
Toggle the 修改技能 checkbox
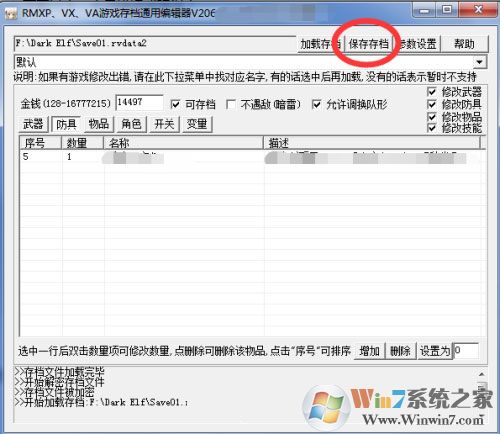coord(432,128)
